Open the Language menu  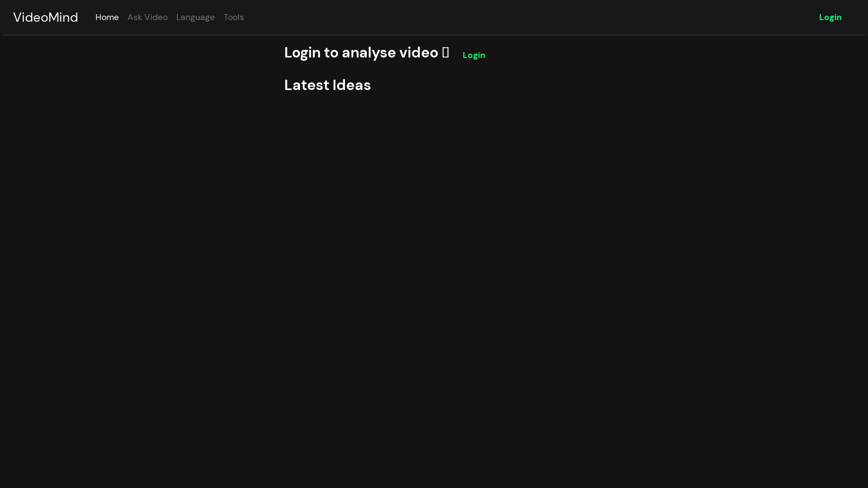tap(195, 17)
